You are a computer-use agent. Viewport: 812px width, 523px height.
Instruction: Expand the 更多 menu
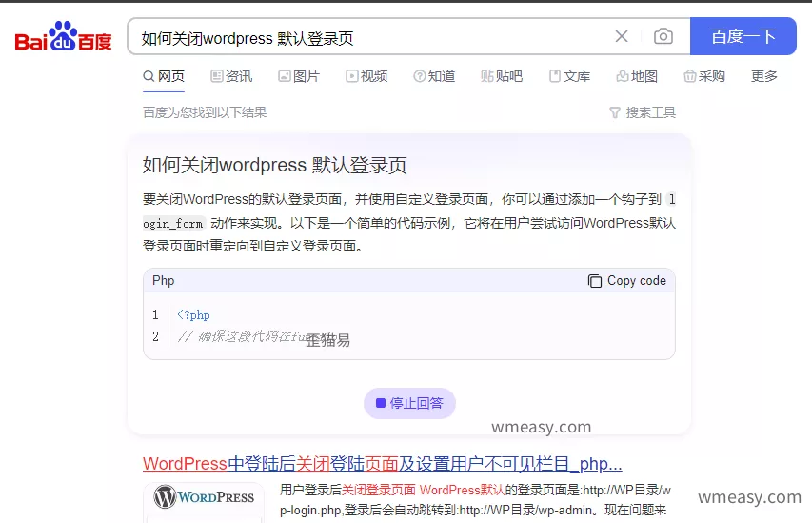pos(764,77)
